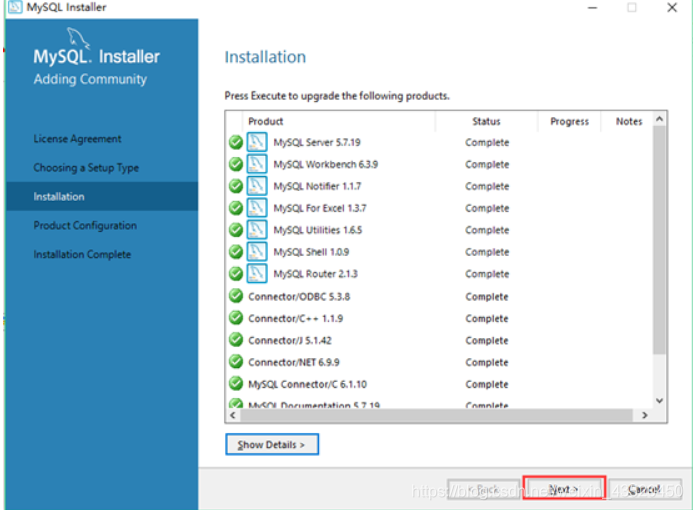This screenshot has height=510, width=693.
Task: Click the MySQL For Excel 1.3.7 icon
Action: pyautogui.click(x=257, y=208)
